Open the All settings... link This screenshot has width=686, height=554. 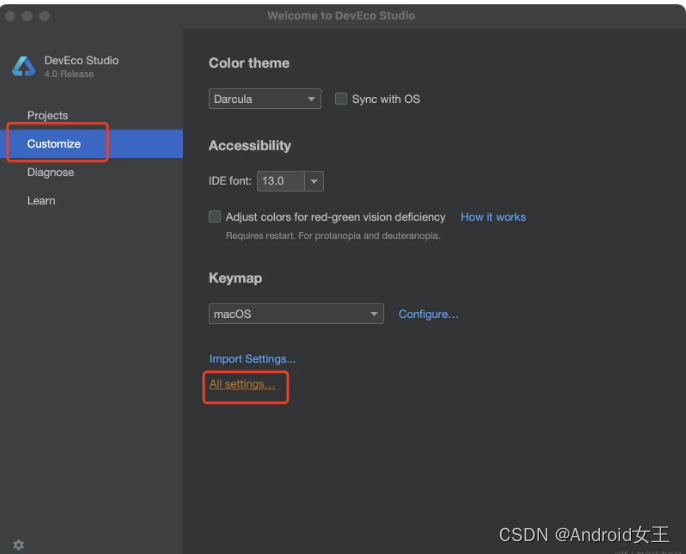242,384
